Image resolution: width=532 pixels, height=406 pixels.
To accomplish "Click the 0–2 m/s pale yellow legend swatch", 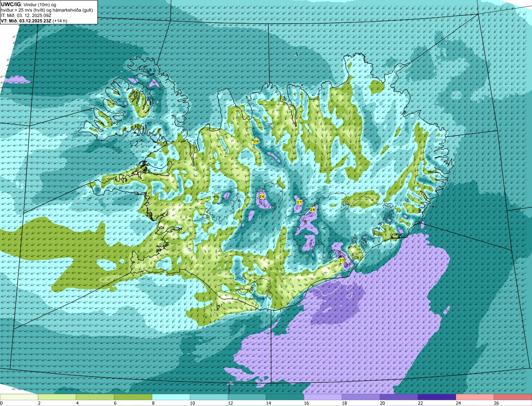I will 19,397.
